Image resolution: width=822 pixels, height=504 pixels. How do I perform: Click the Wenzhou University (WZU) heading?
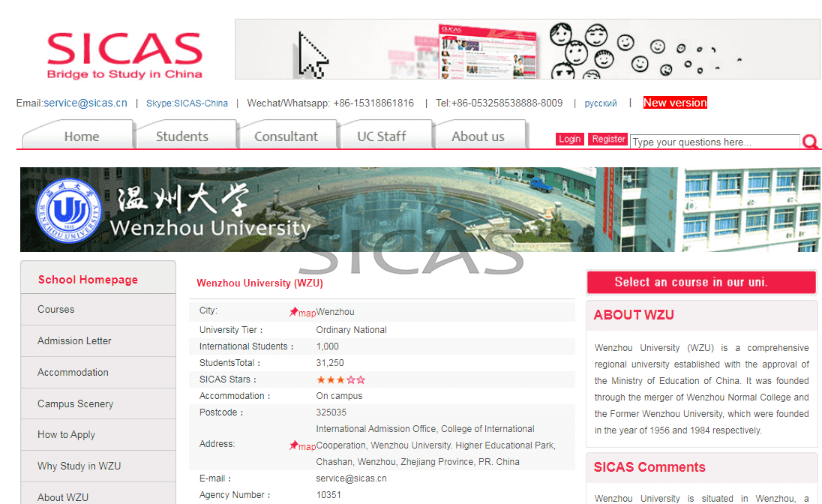coord(260,283)
